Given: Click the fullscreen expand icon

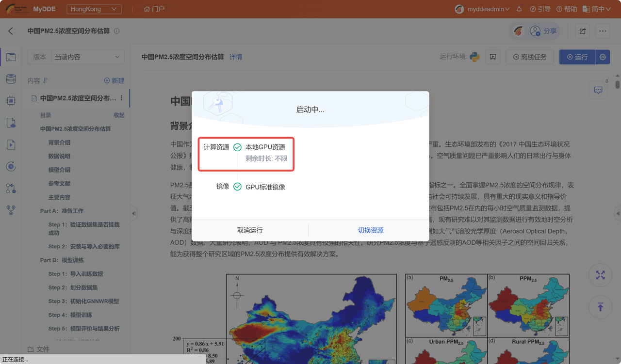Looking at the screenshot, I should pyautogui.click(x=600, y=275).
